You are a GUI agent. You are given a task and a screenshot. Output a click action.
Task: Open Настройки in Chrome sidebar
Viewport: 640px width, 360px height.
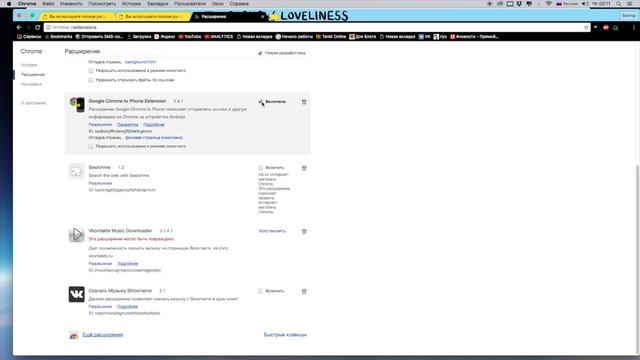tap(31, 84)
